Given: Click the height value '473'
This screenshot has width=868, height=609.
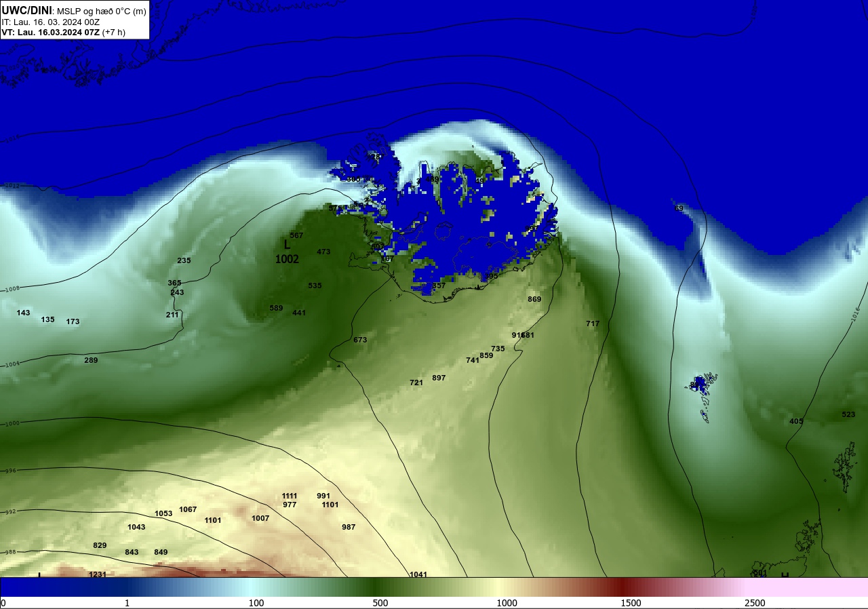Looking at the screenshot, I should click(323, 252).
